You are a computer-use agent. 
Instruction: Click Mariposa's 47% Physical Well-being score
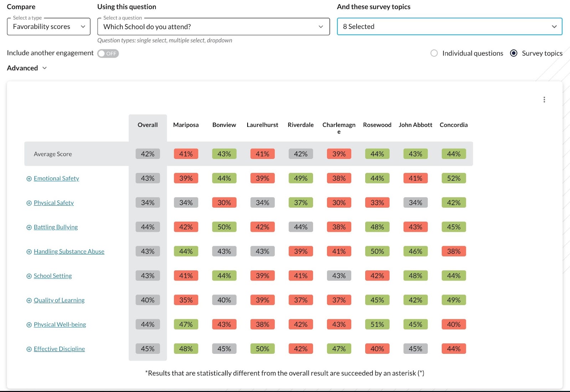click(x=186, y=325)
